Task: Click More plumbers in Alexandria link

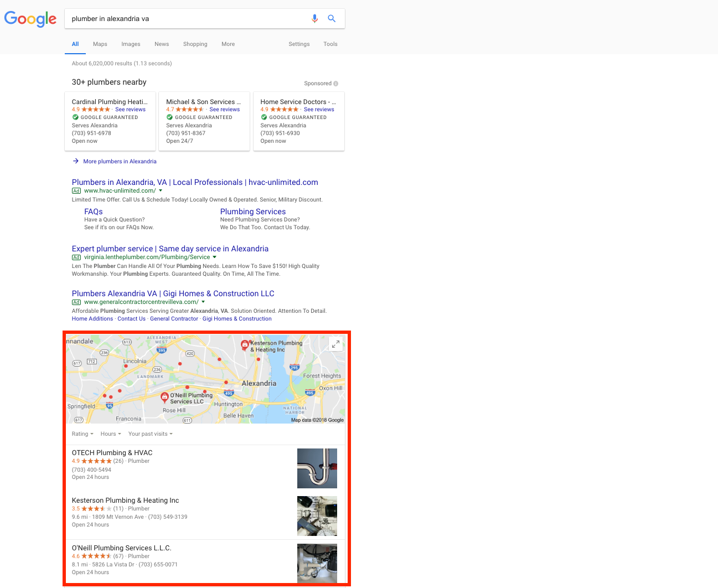Action: click(x=120, y=162)
